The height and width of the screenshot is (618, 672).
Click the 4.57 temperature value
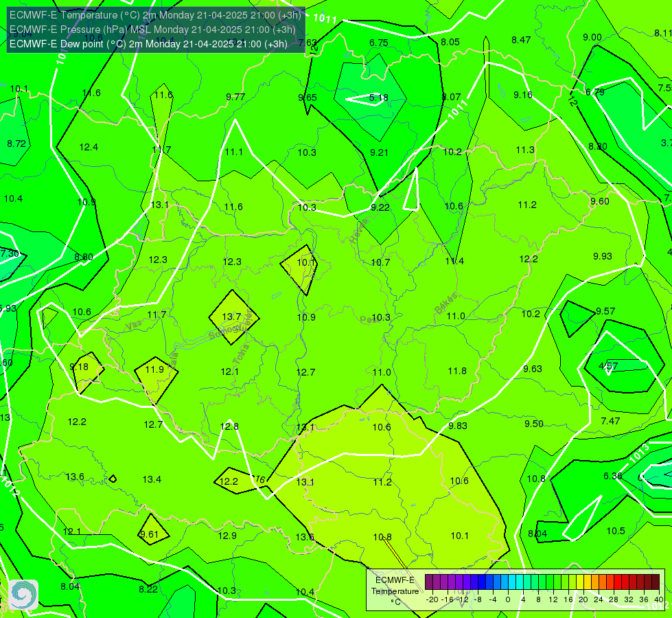pos(608,366)
